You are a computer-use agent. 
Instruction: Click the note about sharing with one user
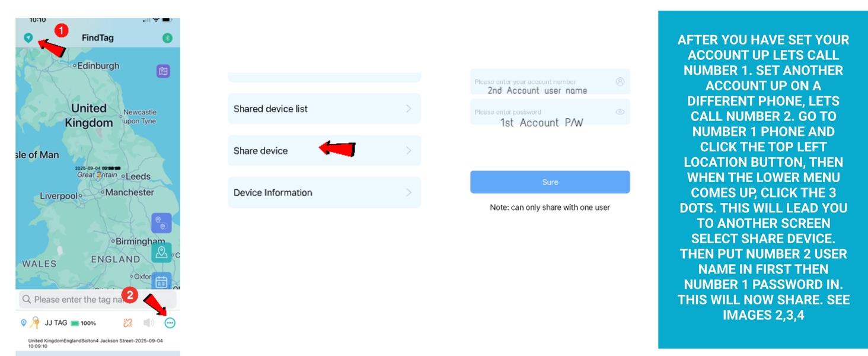click(550, 208)
